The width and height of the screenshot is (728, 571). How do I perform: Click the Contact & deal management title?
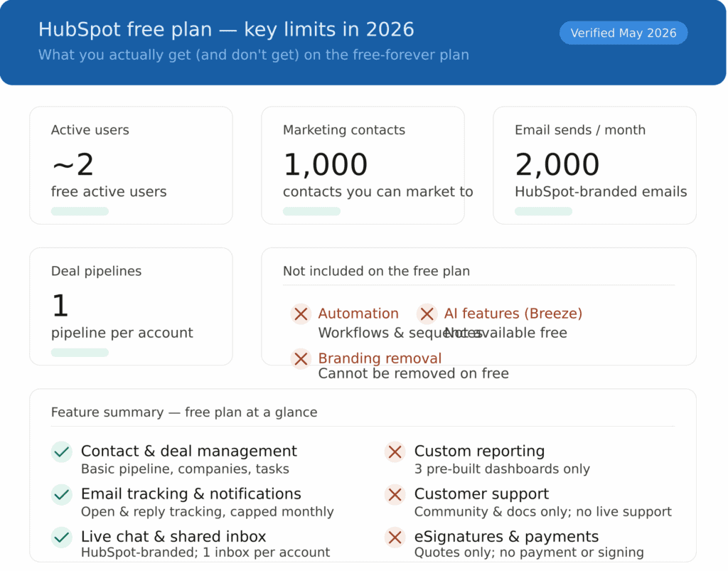coord(189,452)
